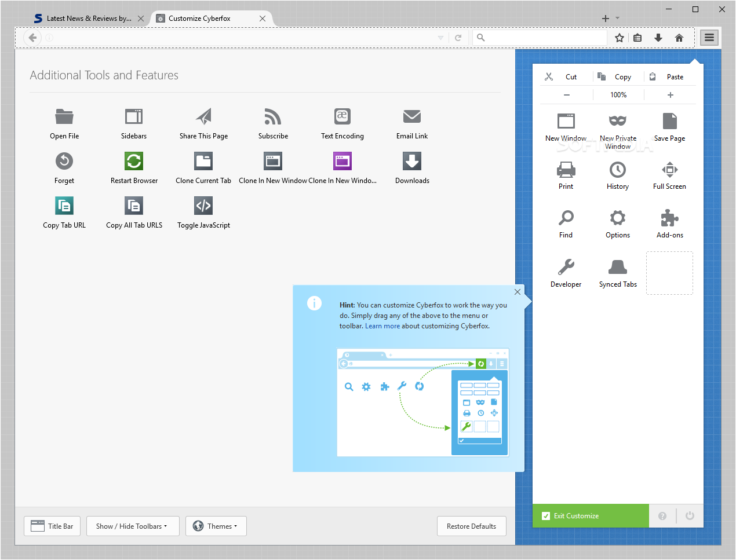Choose the Copy Tab URL icon

click(64, 206)
